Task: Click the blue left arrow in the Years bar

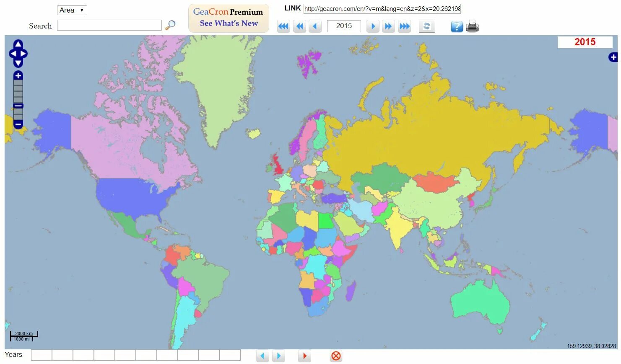Action: point(262,356)
